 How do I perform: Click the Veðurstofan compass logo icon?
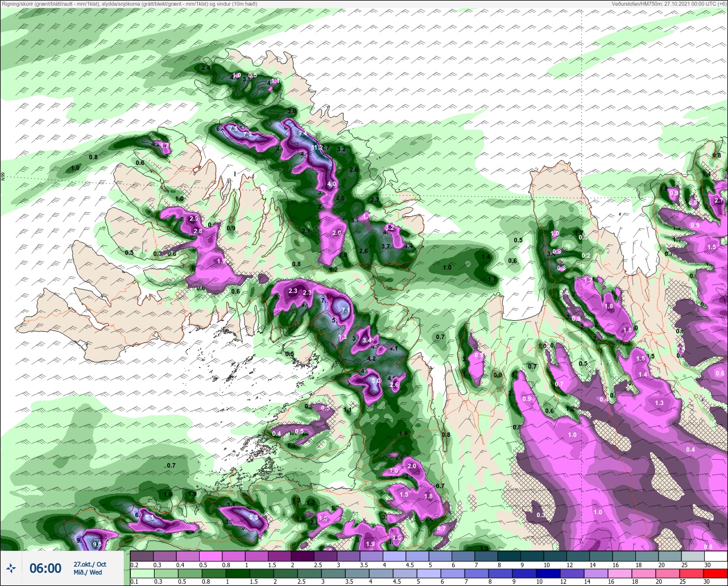(11, 568)
